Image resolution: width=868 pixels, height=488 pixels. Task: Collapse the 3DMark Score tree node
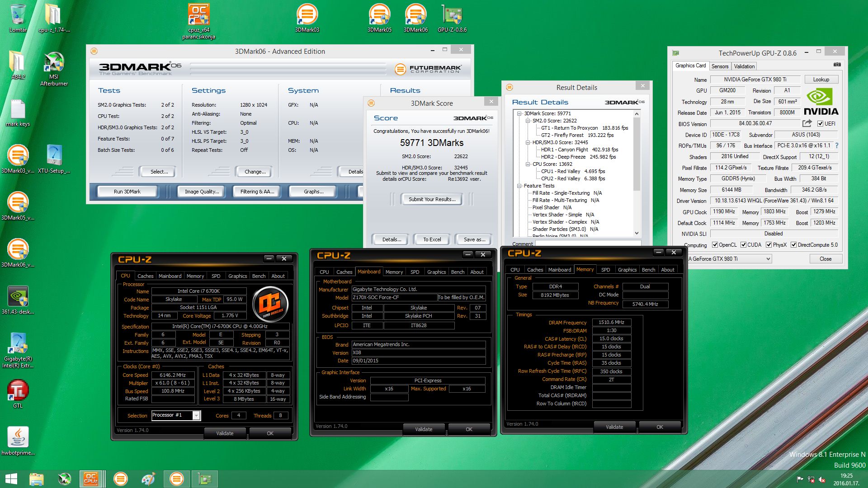point(519,113)
